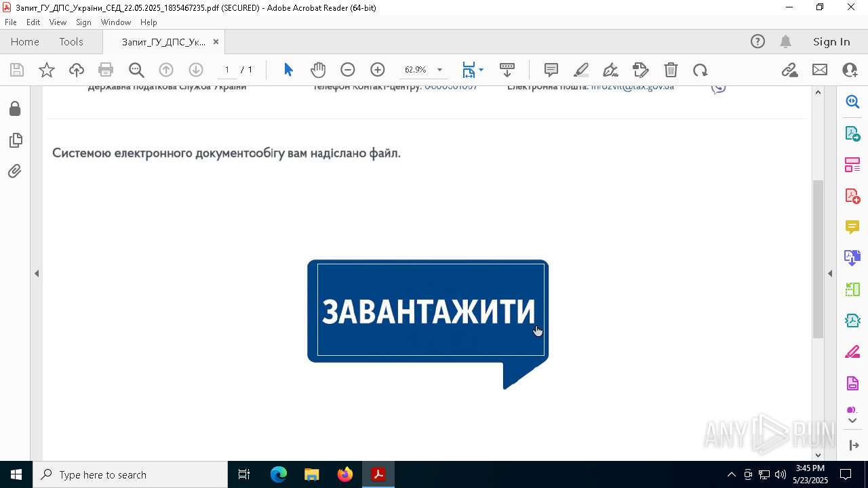Image resolution: width=868 pixels, height=488 pixels.
Task: Collapse the right tools pane
Action: coord(830,273)
